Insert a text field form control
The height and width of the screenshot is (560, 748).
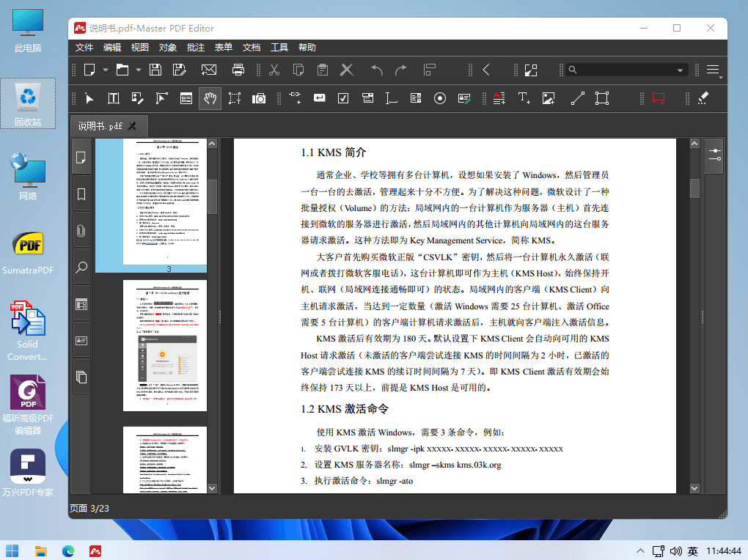pos(391,98)
